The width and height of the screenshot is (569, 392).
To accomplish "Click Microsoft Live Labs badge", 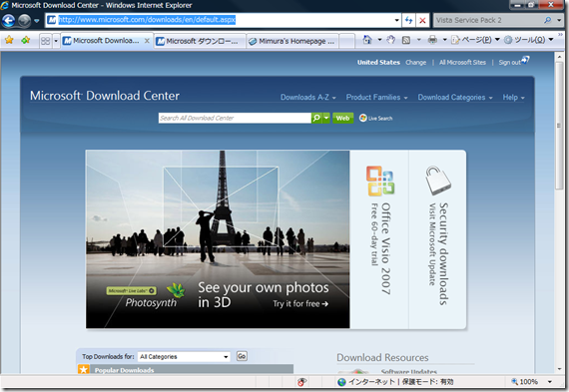I will click(132, 290).
